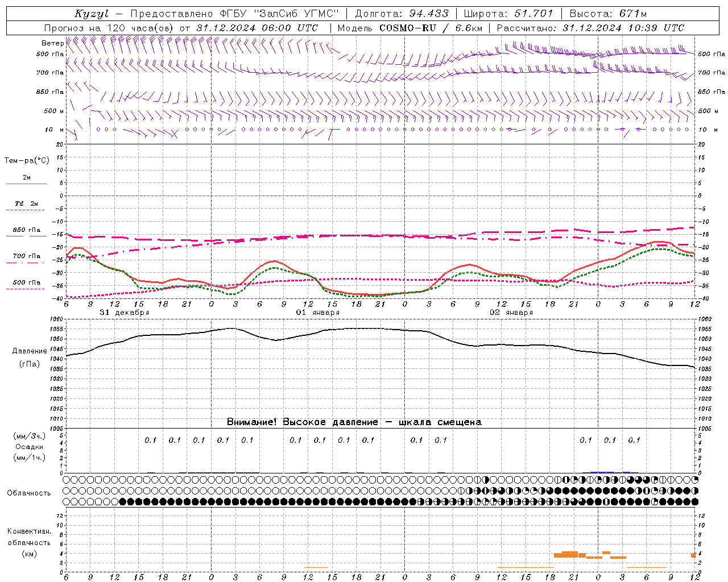Click the 31 декабря date label
728x582 pixels.
click(x=125, y=313)
